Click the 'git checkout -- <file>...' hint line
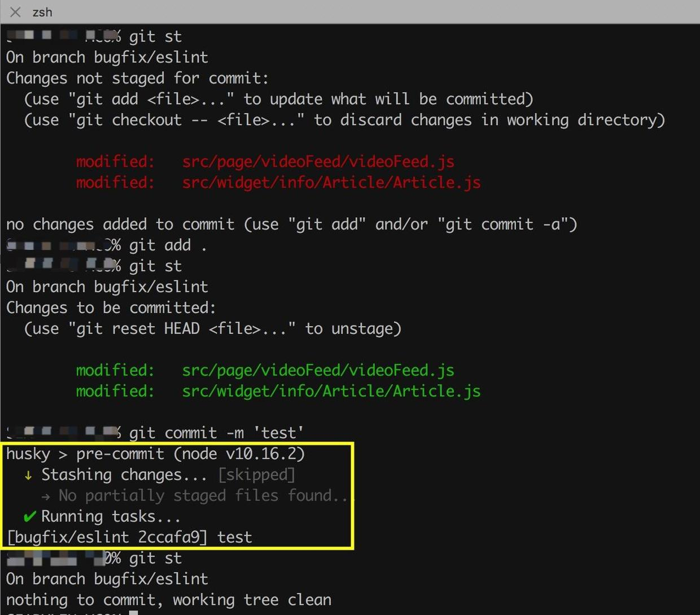 344,120
